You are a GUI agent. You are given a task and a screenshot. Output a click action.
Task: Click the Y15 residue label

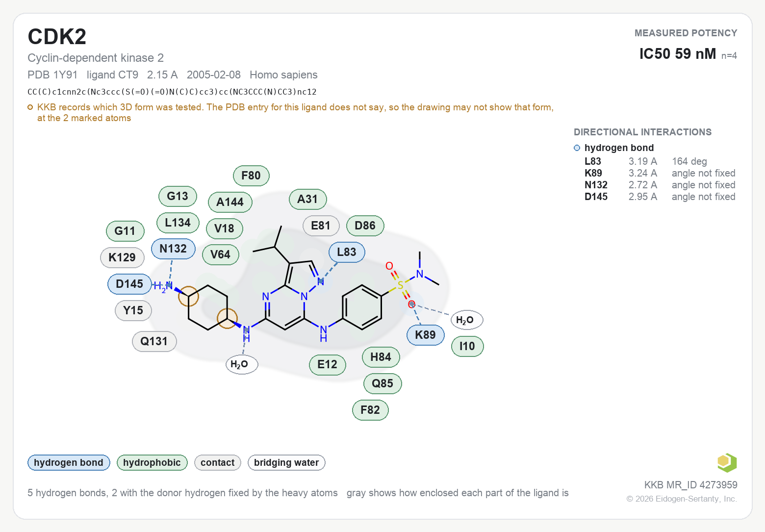coord(133,310)
